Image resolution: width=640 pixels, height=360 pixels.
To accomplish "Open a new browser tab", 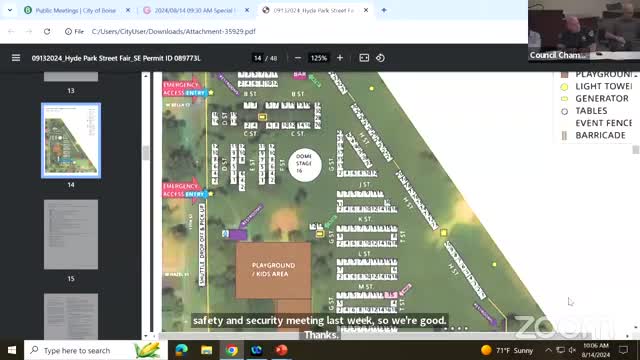I will (x=384, y=10).
